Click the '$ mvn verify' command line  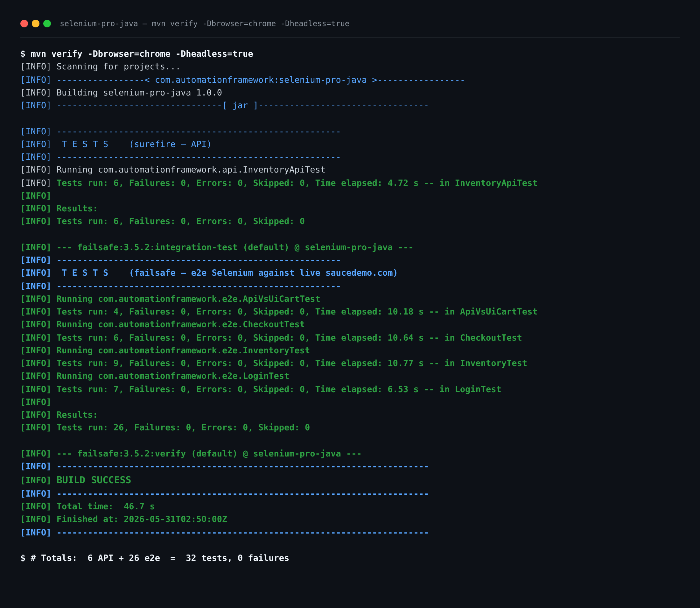click(x=137, y=54)
